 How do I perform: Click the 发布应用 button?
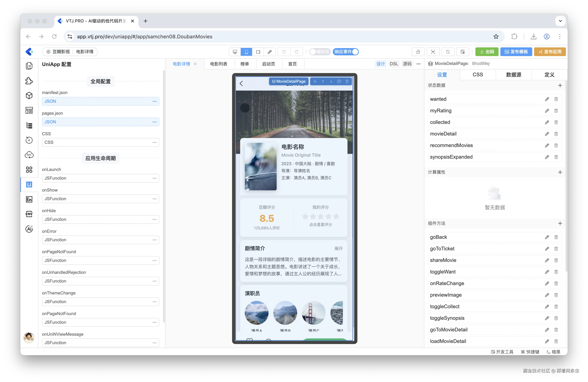550,52
